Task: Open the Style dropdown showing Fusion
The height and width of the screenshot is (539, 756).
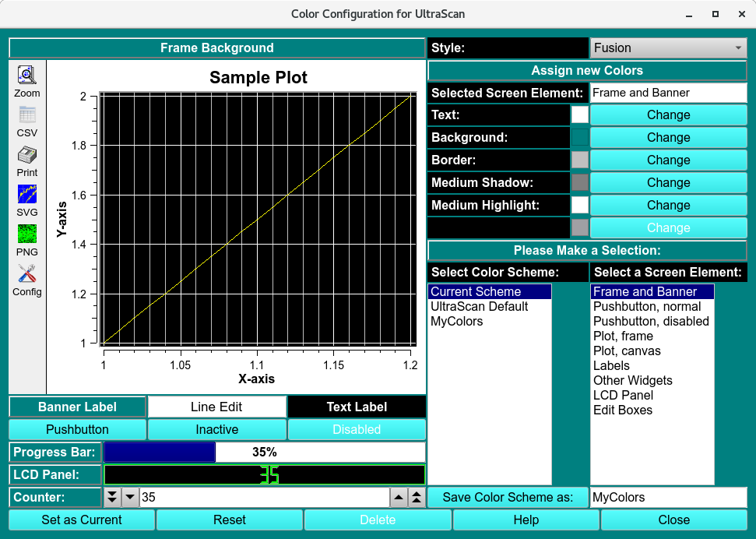Action: (668, 48)
